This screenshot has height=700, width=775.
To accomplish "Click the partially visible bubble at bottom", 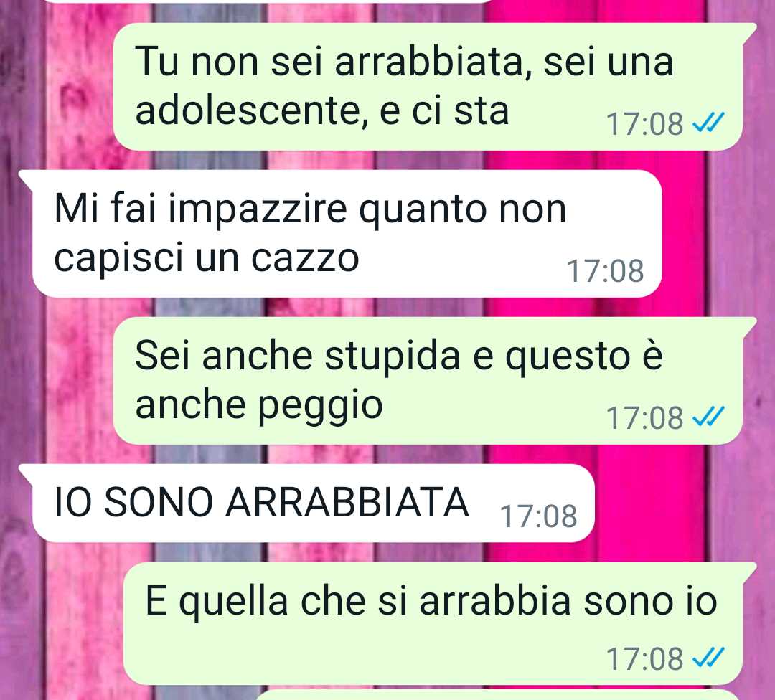I will pos(499,696).
